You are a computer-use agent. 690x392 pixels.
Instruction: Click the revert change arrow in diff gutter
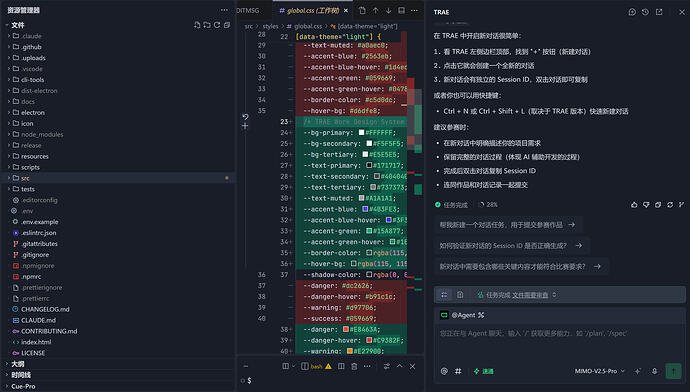(x=245, y=117)
